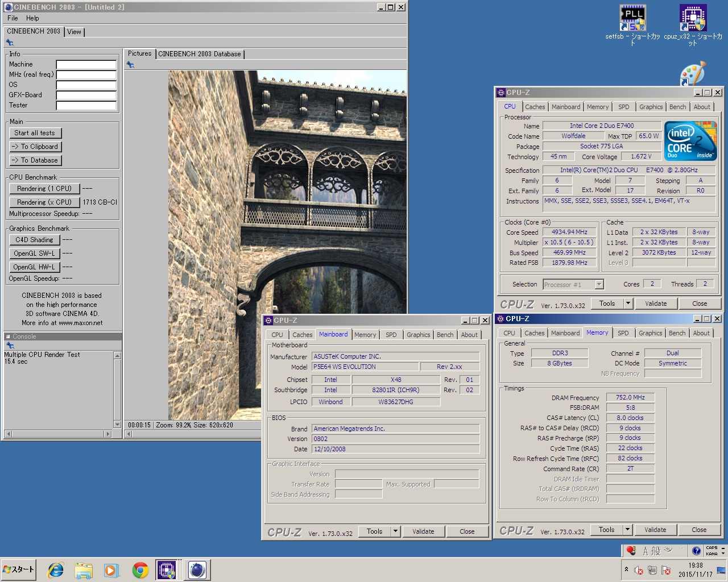
Task: Launch Windows Media Player from taskbar
Action: coord(111,569)
